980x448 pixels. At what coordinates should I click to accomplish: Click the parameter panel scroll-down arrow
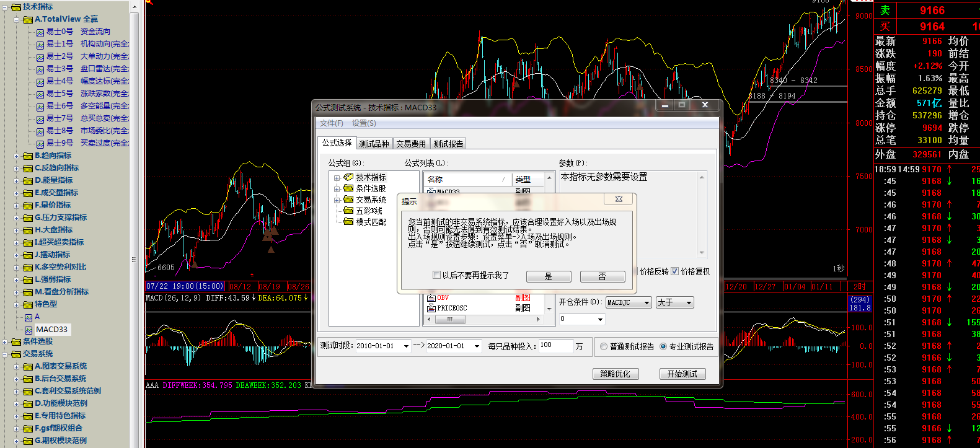tap(702, 252)
